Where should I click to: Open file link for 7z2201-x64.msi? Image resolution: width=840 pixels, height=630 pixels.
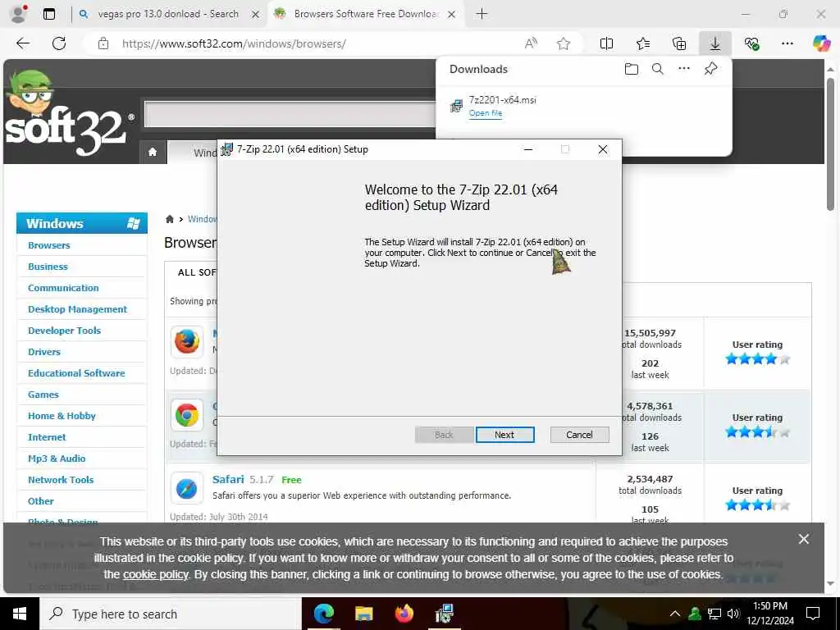pos(486,113)
